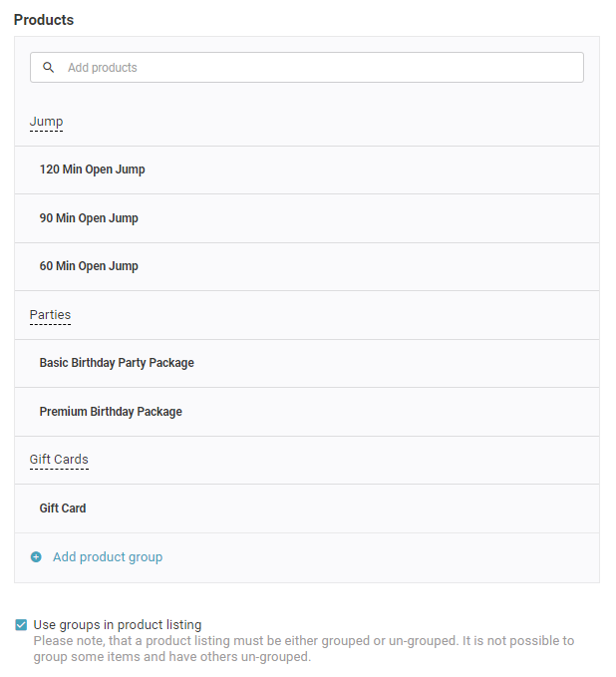
Task: Click the dashed underline beneath Parties
Action: tap(50, 324)
